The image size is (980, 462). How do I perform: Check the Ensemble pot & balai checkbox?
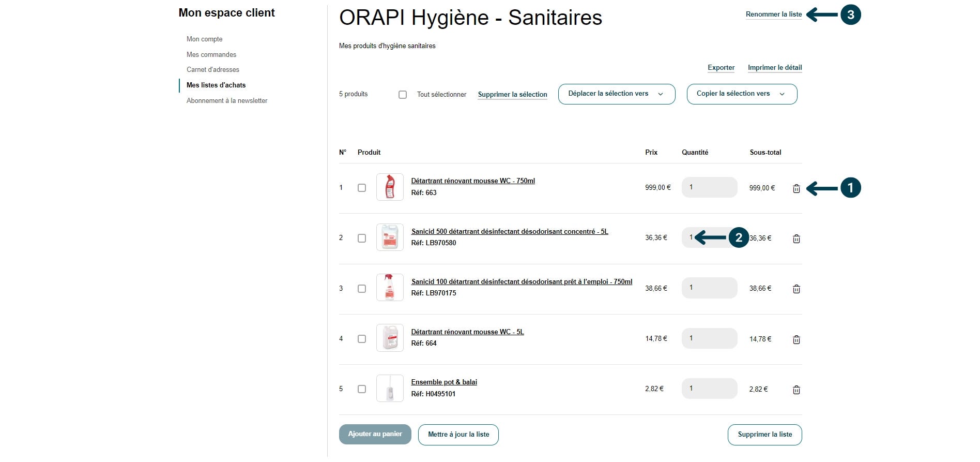click(362, 389)
